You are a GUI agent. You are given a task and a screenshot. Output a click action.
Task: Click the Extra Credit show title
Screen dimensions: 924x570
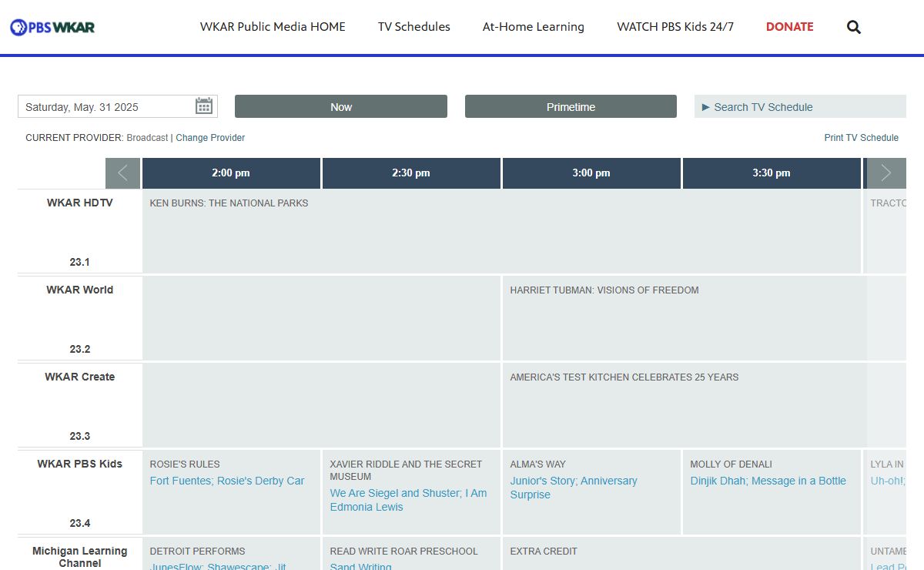pos(544,552)
